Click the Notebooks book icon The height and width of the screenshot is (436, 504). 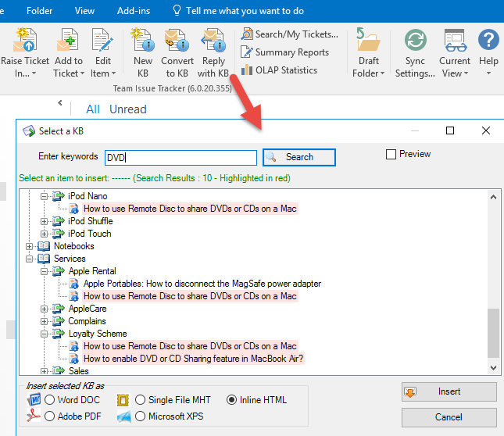[x=44, y=246]
